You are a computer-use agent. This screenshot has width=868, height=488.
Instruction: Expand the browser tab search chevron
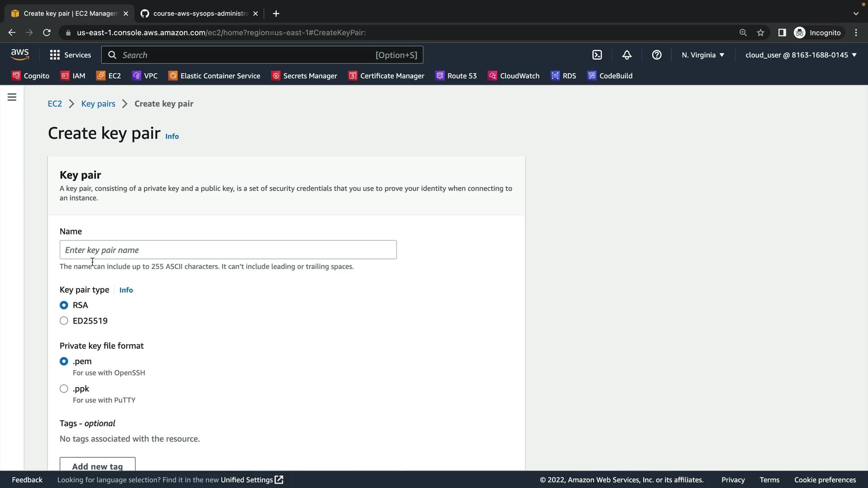tap(855, 14)
